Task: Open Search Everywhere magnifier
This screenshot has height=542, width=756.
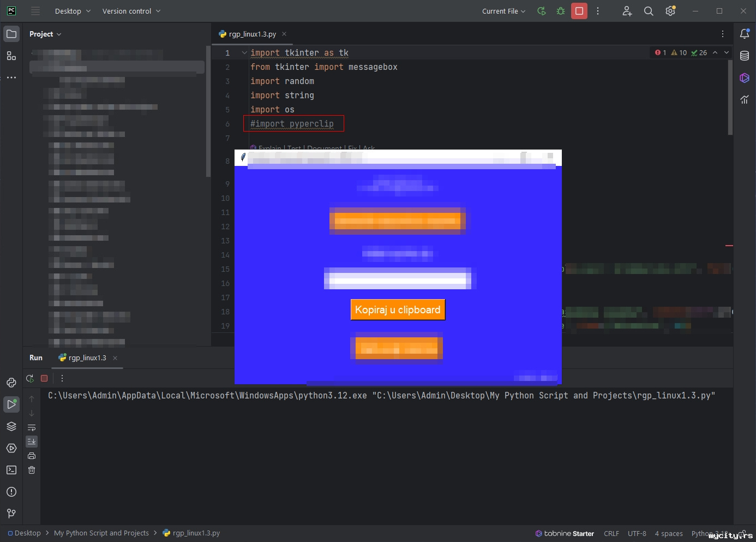Action: point(649,11)
